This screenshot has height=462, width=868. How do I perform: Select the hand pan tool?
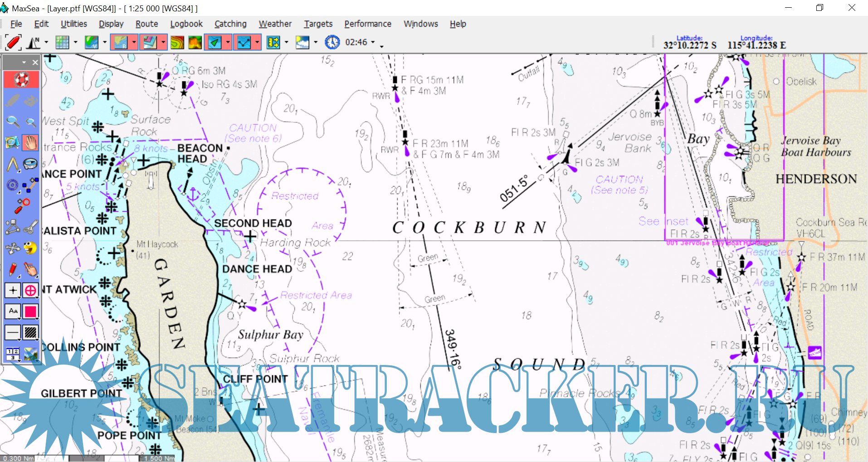tap(30, 143)
